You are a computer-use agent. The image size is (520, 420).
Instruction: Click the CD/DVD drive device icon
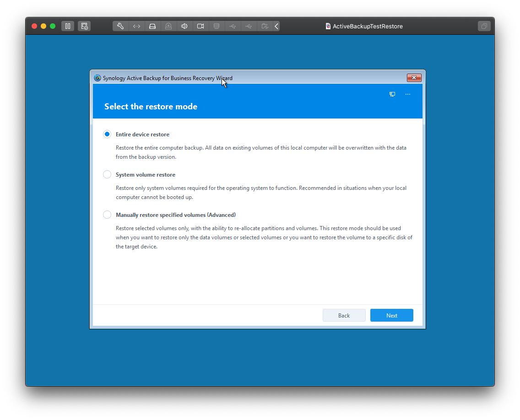[x=168, y=26]
